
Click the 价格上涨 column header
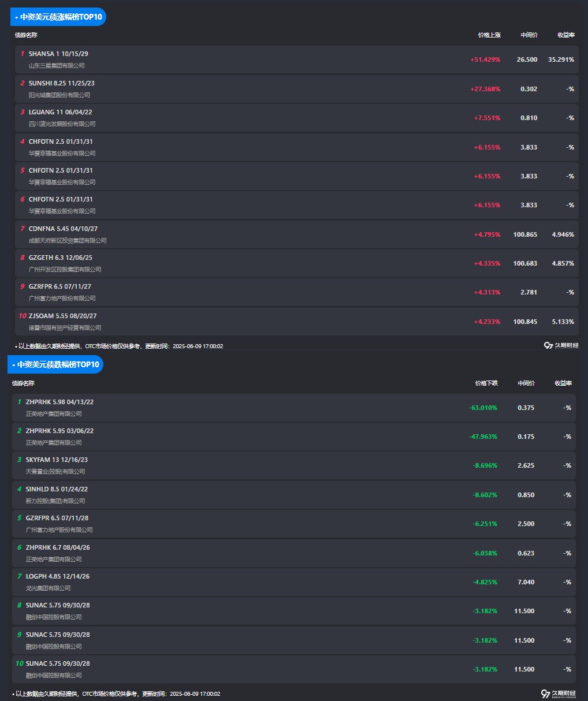click(x=489, y=35)
